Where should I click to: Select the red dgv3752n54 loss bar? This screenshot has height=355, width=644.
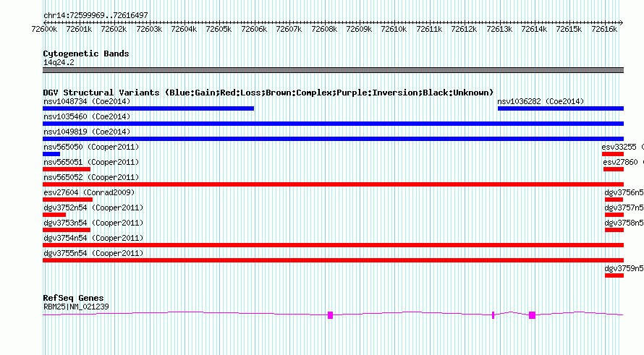click(54, 215)
